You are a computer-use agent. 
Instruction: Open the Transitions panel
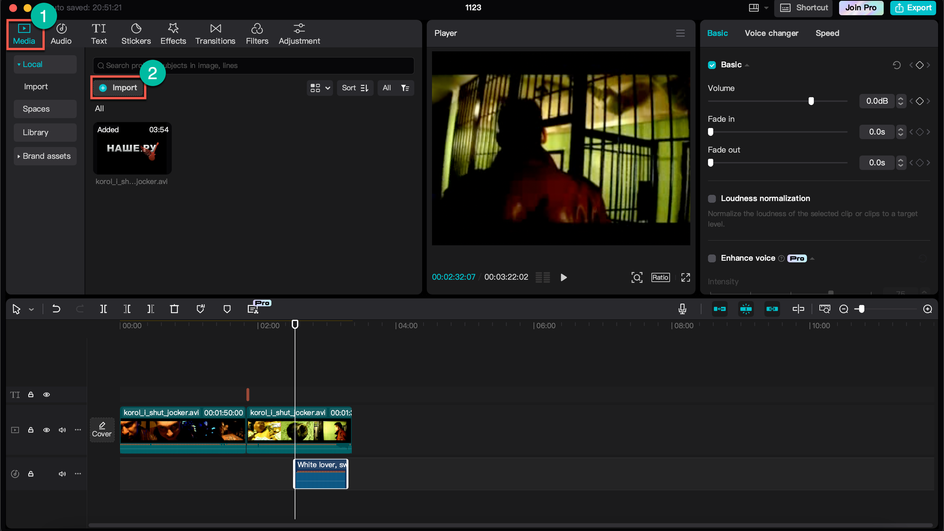tap(215, 34)
